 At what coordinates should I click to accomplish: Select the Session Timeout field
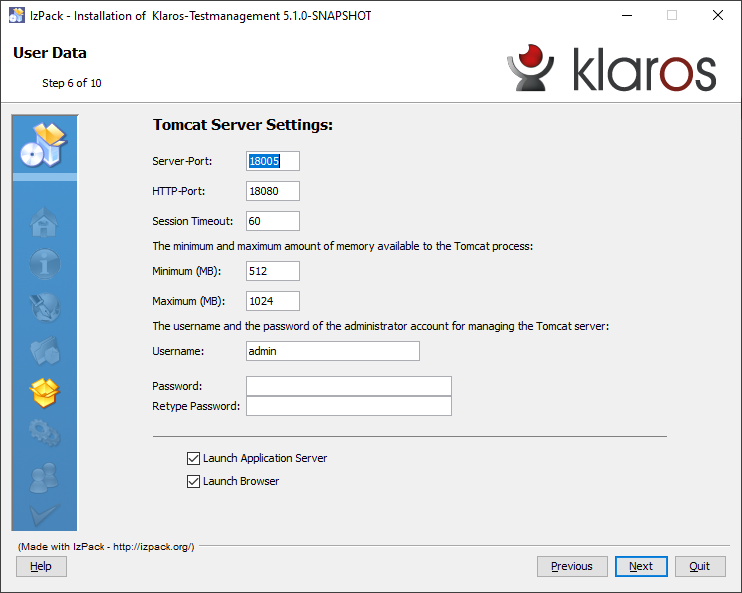[x=272, y=221]
